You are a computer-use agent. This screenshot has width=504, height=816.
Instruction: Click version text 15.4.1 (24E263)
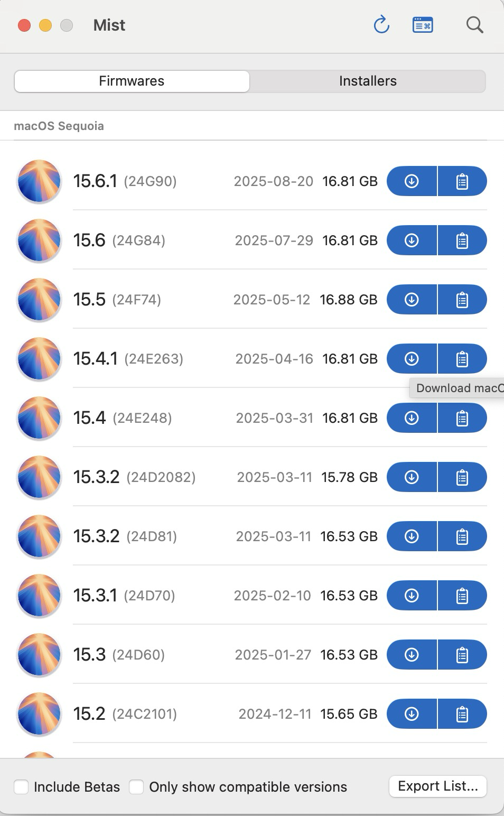128,359
